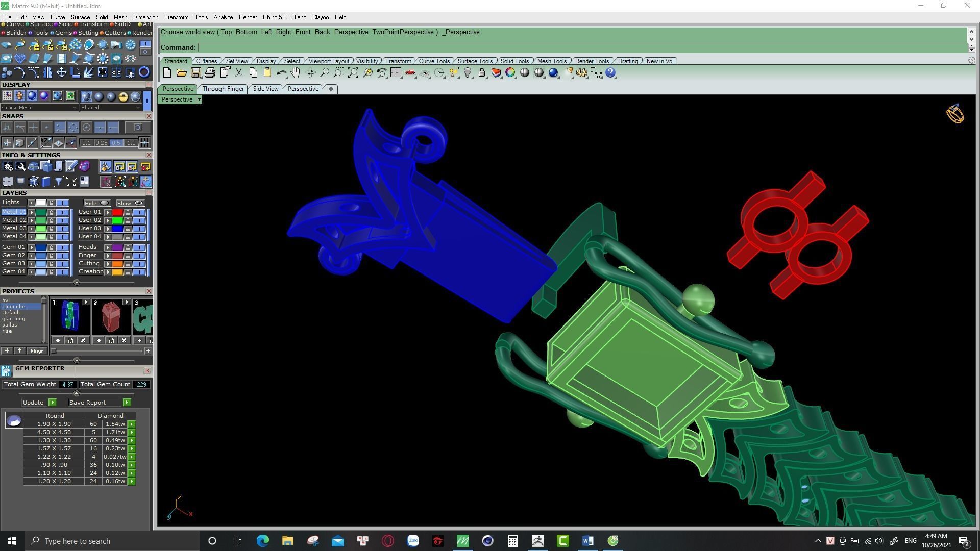Expand the Perspective viewport title menu arrow

pos(199,99)
